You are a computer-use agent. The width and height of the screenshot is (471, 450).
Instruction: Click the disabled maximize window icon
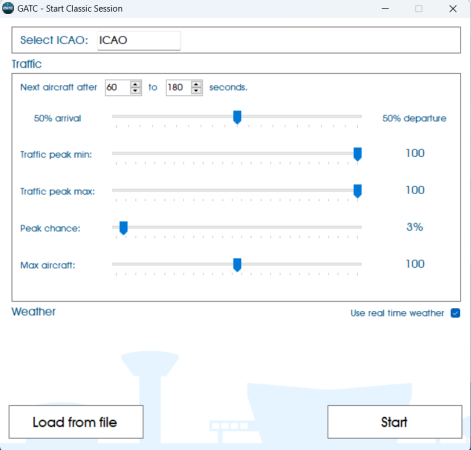(419, 8)
